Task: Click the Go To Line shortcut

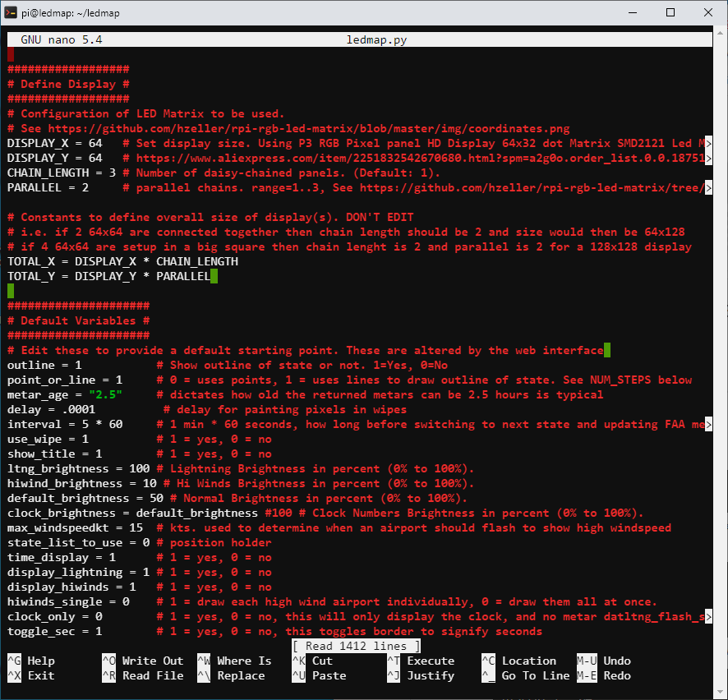Action: (526, 675)
